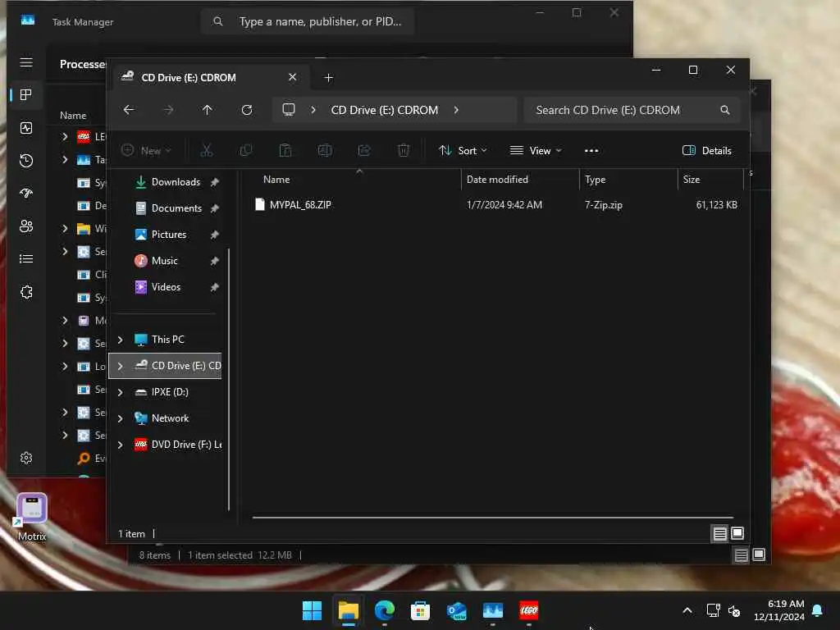
Task: Open Music in the navigation pane
Action: pyautogui.click(x=164, y=261)
